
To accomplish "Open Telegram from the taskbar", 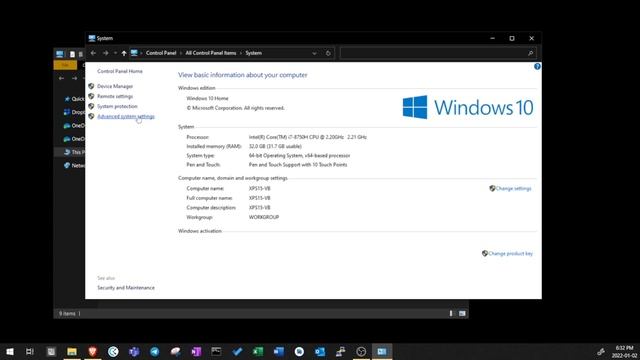I will [154, 351].
